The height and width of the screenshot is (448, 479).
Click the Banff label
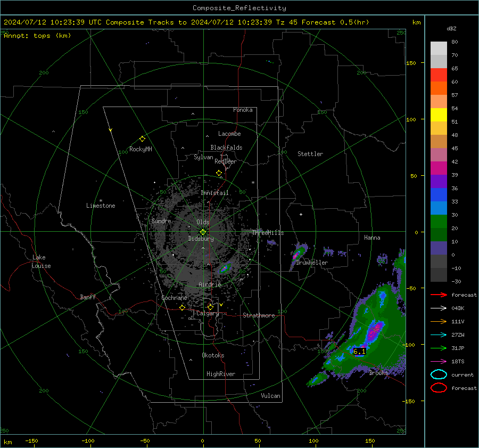(88, 297)
